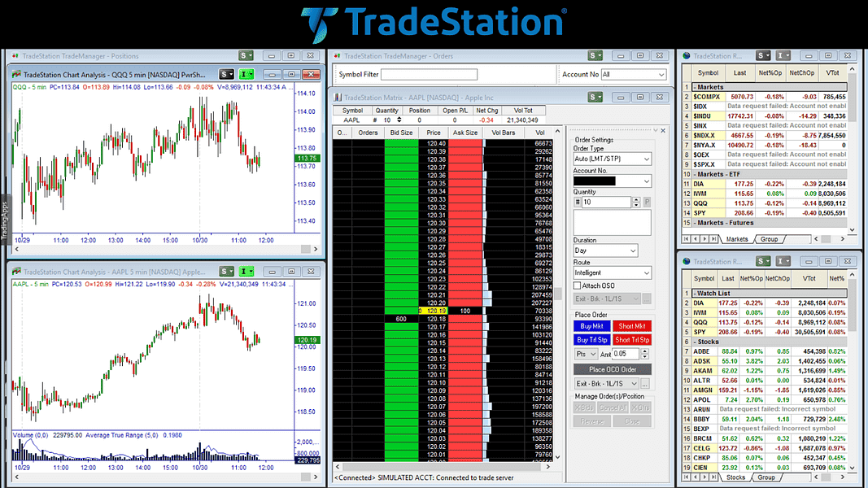Viewport: 868px width, 488px height.
Task: Go to next sheet in Markets RadarScreen tabs
Action: (x=704, y=239)
